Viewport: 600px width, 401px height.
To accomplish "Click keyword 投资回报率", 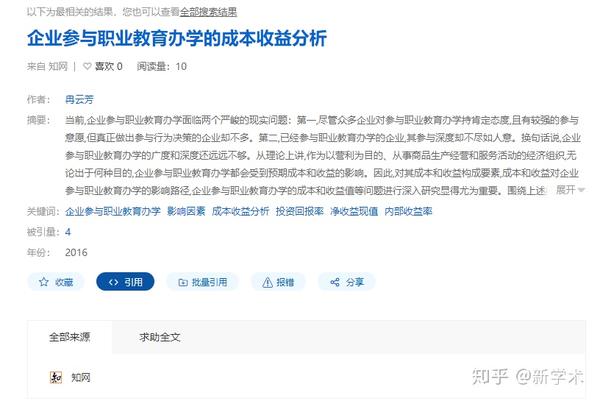I will click(x=300, y=211).
